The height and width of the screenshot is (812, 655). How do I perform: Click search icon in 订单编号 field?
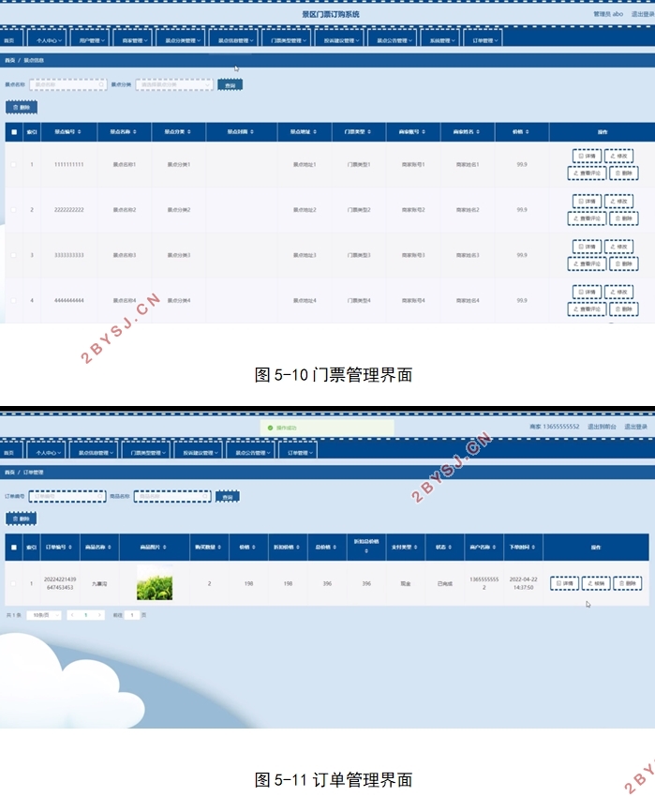100,496
